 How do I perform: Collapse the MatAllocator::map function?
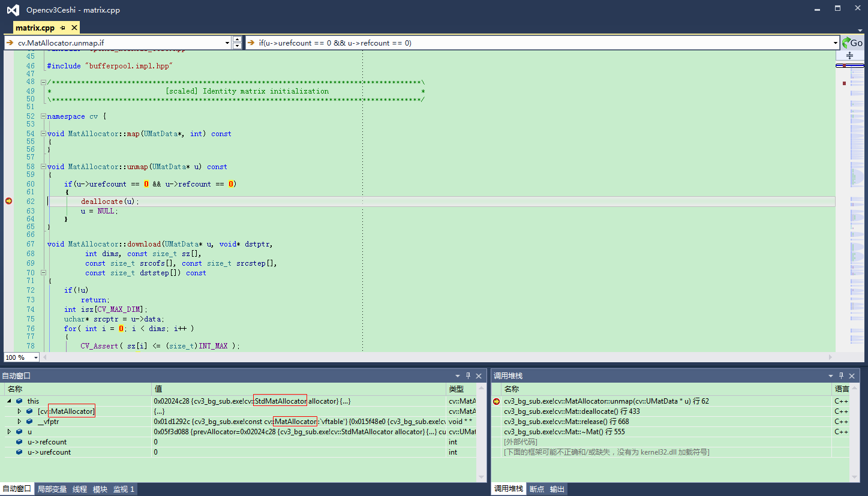(43, 134)
